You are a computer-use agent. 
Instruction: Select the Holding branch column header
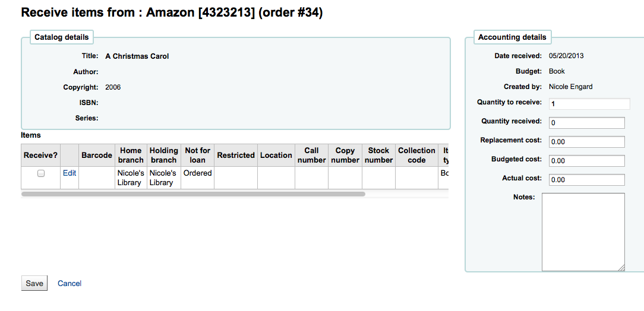(x=164, y=155)
